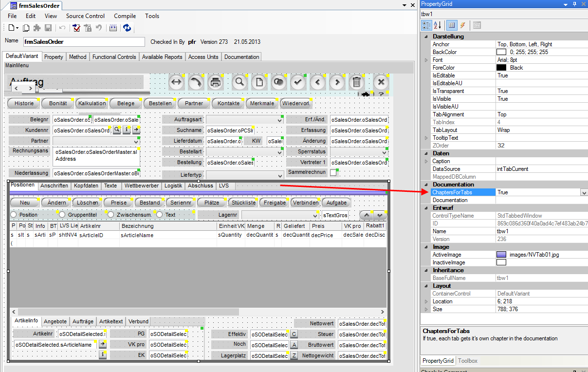Click the Name input field with frmSalesOrder
Image resolution: width=588 pixels, height=372 pixels.
pyautogui.click(x=84, y=42)
